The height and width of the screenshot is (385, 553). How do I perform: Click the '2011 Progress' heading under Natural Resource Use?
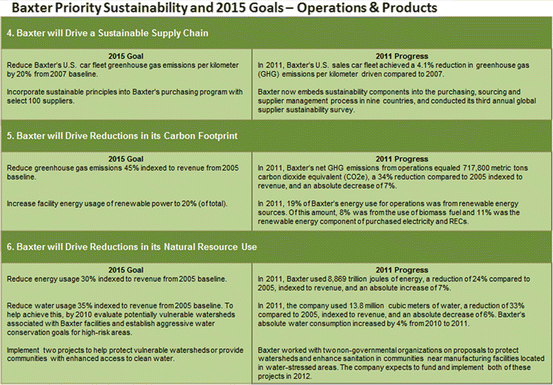(402, 270)
